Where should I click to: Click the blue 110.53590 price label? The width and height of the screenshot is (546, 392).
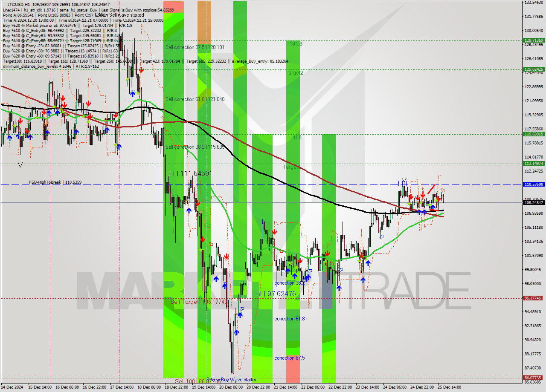coord(534,184)
